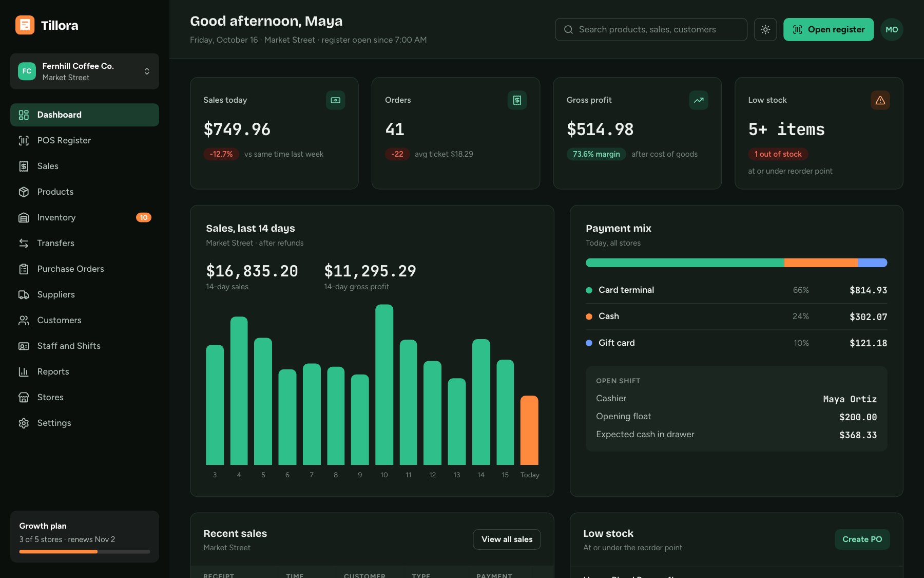Click the Inventory badge showing 10
This screenshot has height=578, width=924.
click(143, 217)
